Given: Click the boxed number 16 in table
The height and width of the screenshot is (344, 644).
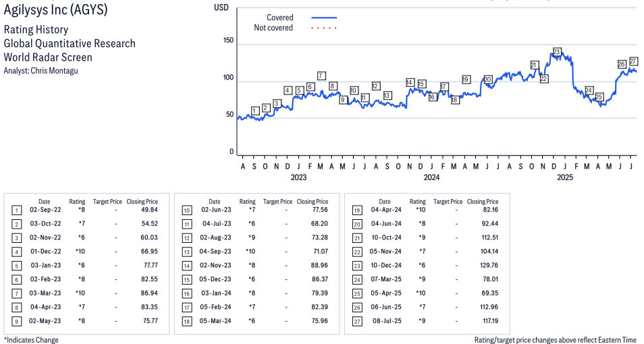Looking at the screenshot, I should click(x=186, y=294).
